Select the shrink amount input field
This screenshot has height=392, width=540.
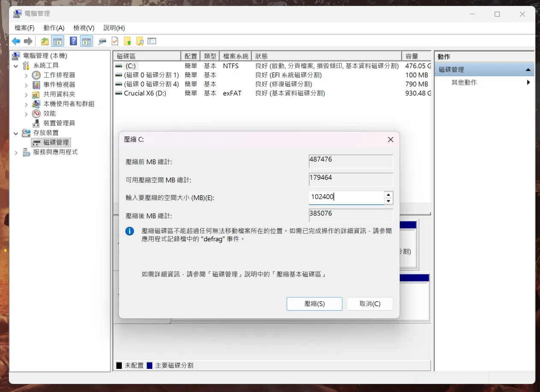(347, 197)
